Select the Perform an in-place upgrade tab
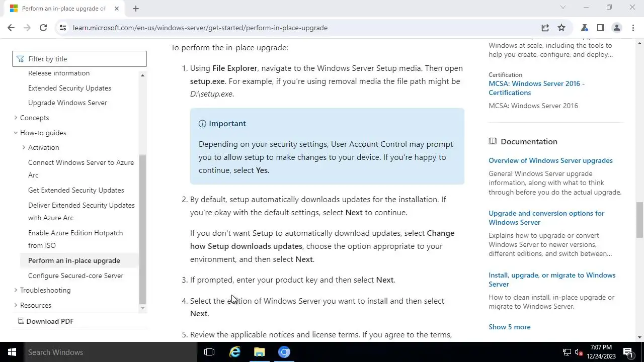644x362 pixels. coord(63,9)
